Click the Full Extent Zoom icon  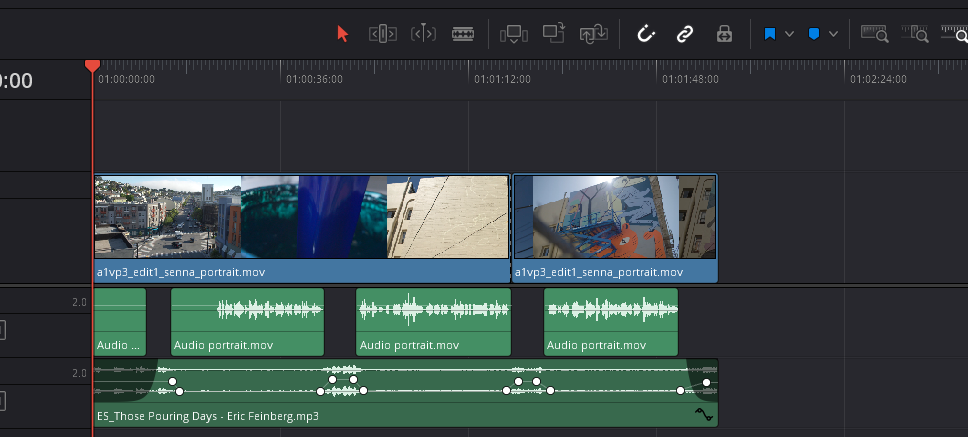875,34
